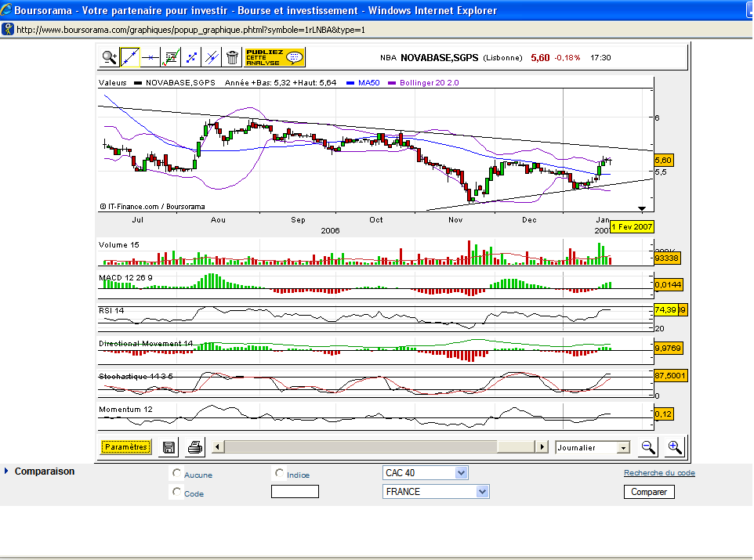
Task: Select the horizontal line drawing tool
Action: [150, 57]
